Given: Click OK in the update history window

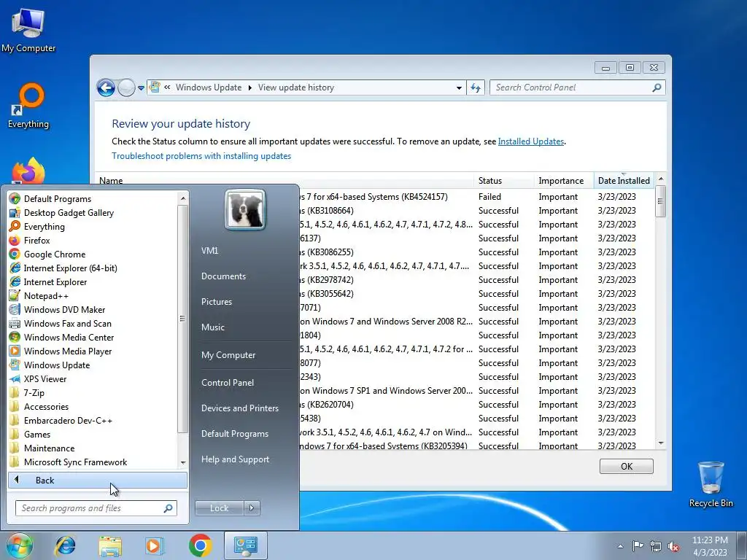Looking at the screenshot, I should click(627, 467).
